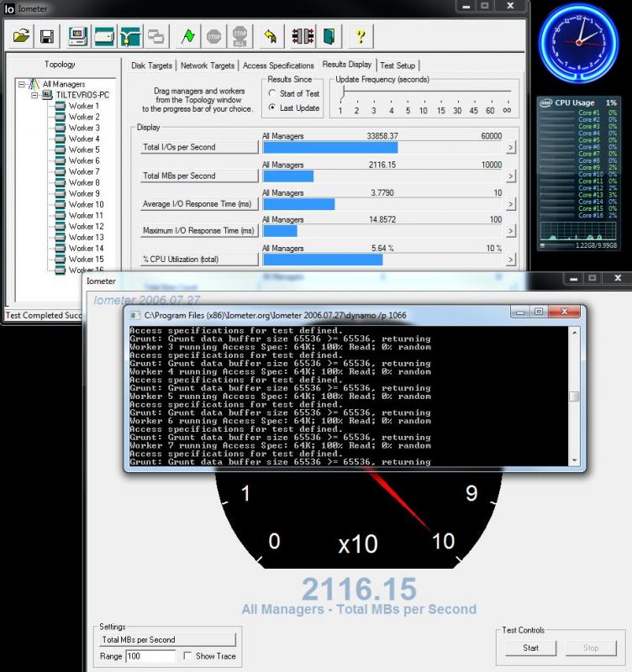632x672 pixels.
Task: Switch to the Disk Targets tab
Action: coord(151,66)
